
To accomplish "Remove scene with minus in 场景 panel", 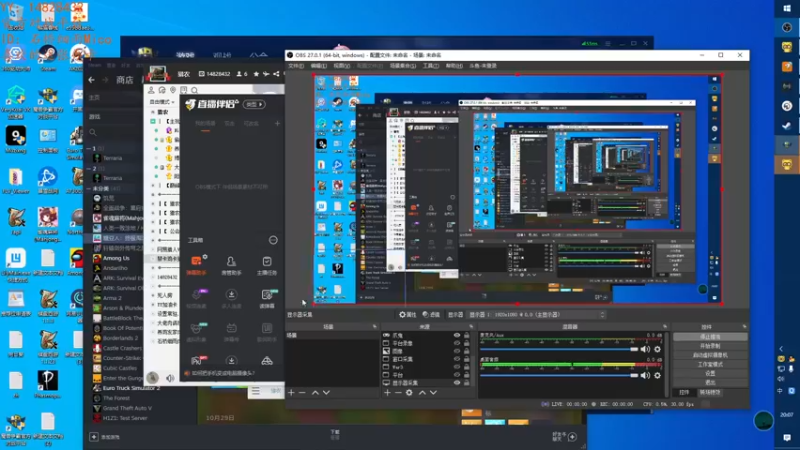I will 302,393.
